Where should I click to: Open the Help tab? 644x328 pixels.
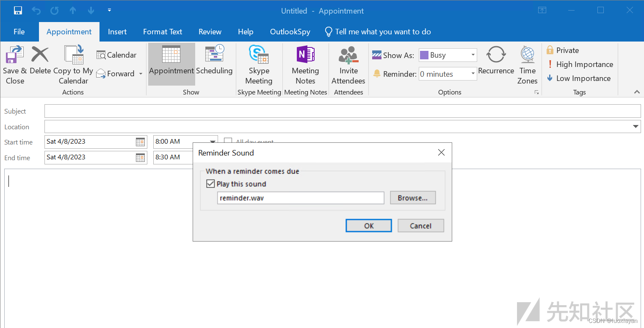(x=246, y=32)
